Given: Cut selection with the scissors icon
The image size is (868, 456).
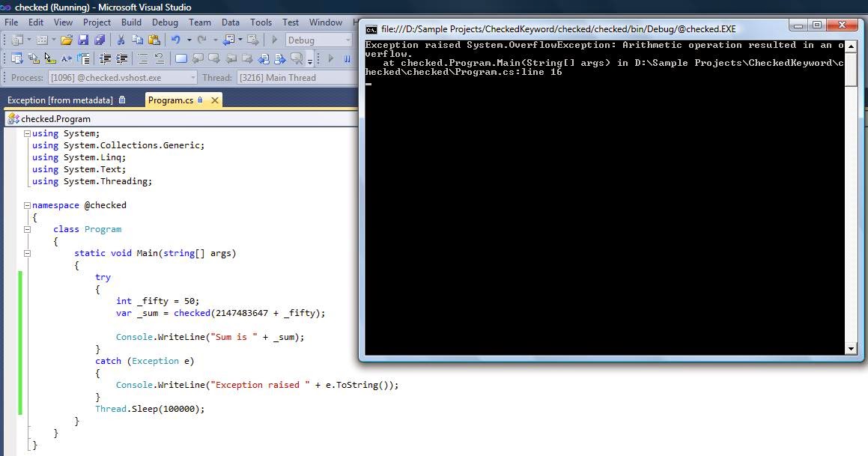Looking at the screenshot, I should (x=121, y=40).
